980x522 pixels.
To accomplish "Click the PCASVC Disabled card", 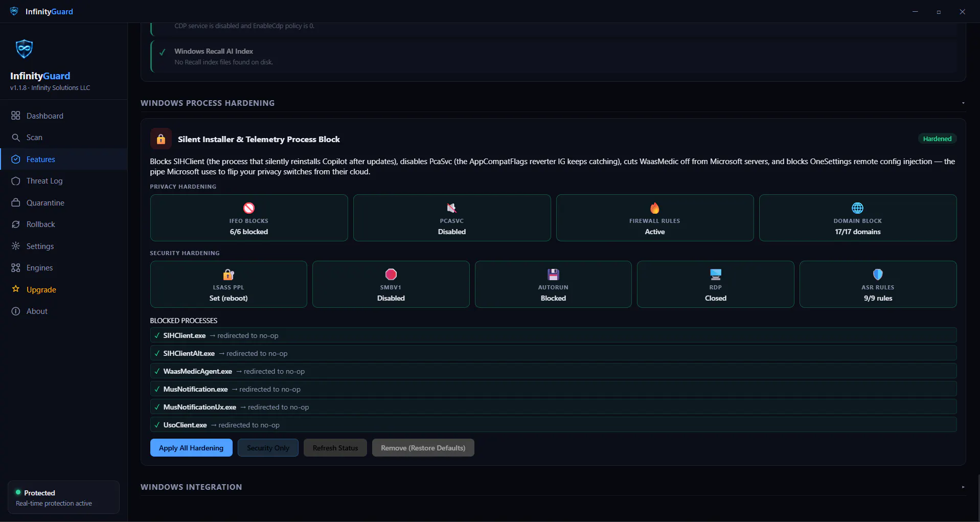I will [x=452, y=218].
